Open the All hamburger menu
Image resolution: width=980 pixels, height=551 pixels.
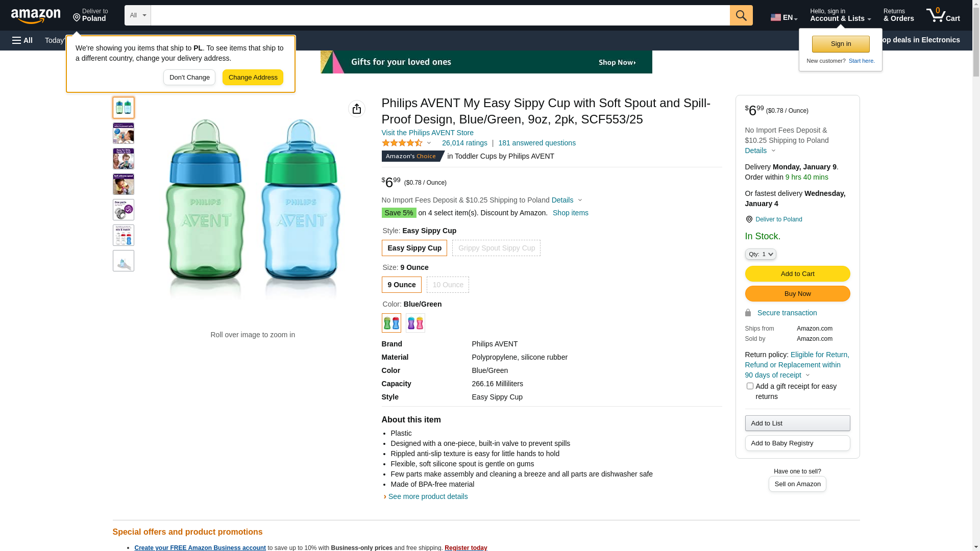tap(22, 40)
